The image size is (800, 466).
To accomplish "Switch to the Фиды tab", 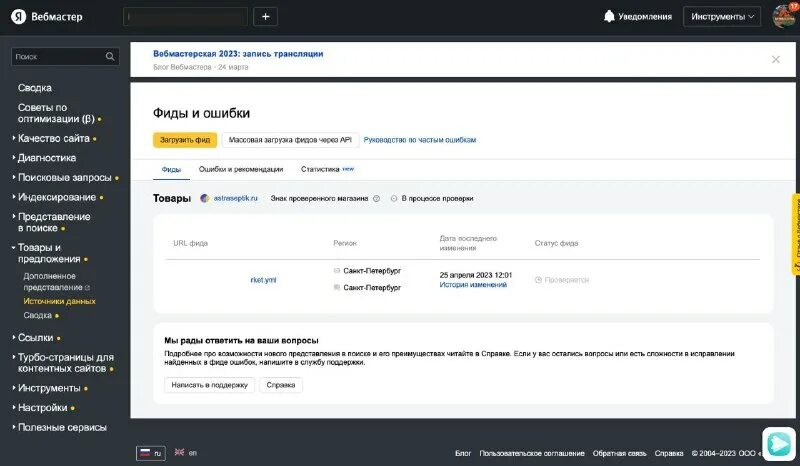I will pos(171,169).
